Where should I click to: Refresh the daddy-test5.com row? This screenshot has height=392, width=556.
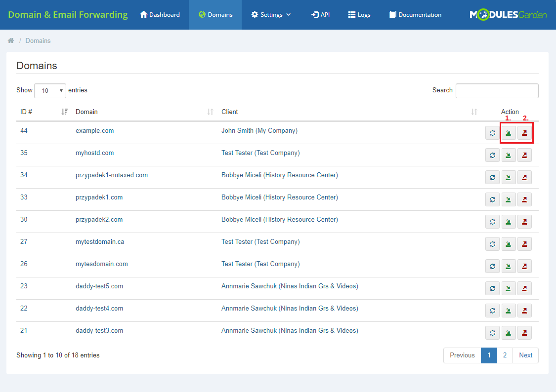tap(493, 289)
